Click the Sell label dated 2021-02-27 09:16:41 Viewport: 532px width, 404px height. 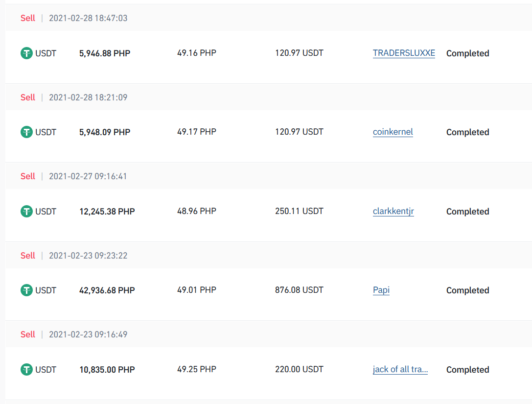28,176
